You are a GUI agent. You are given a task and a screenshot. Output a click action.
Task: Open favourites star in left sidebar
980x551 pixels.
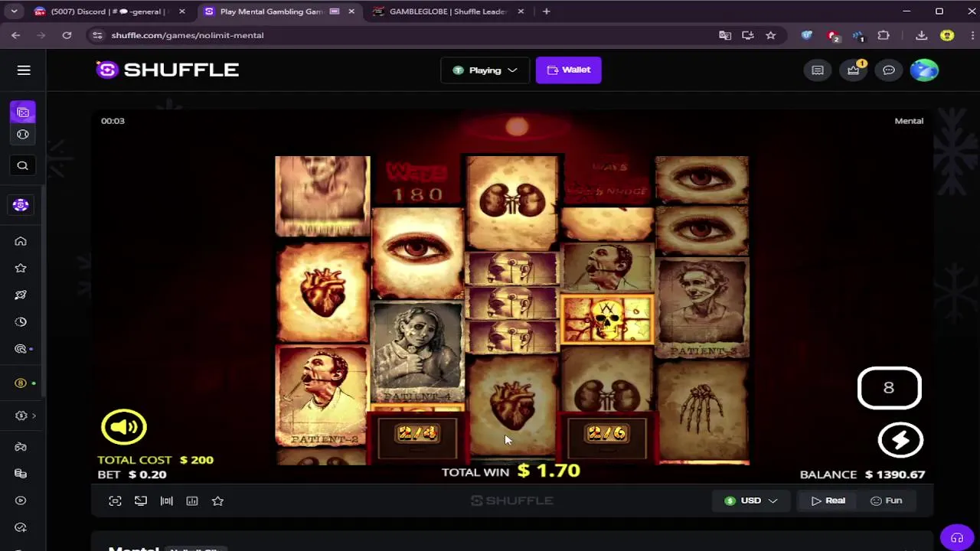tap(21, 268)
